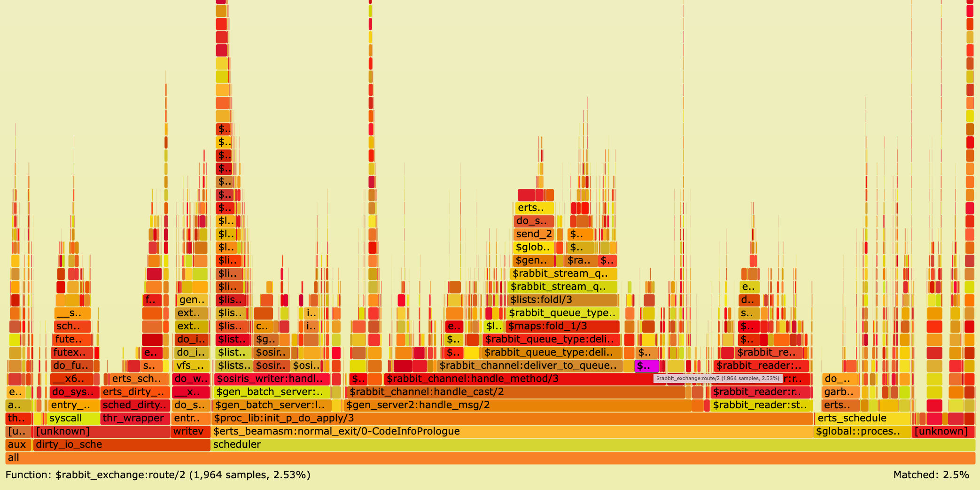Open the "syscall" frame

click(66, 418)
